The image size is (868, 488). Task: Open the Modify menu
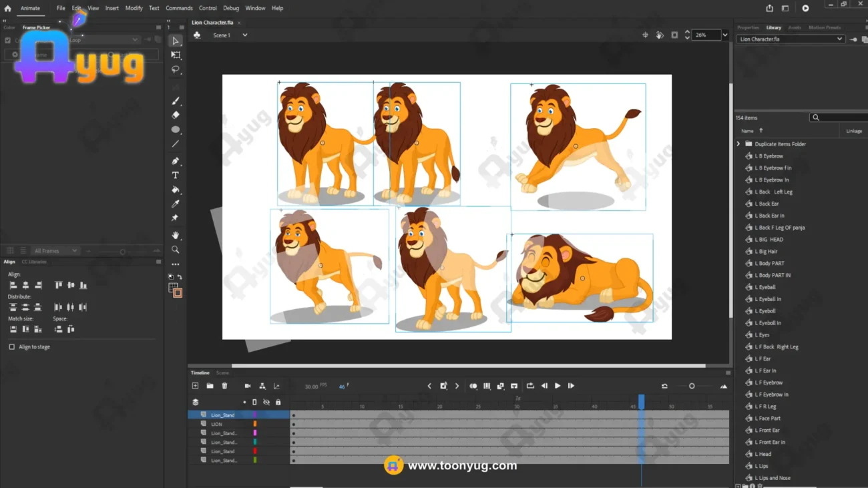click(x=134, y=8)
